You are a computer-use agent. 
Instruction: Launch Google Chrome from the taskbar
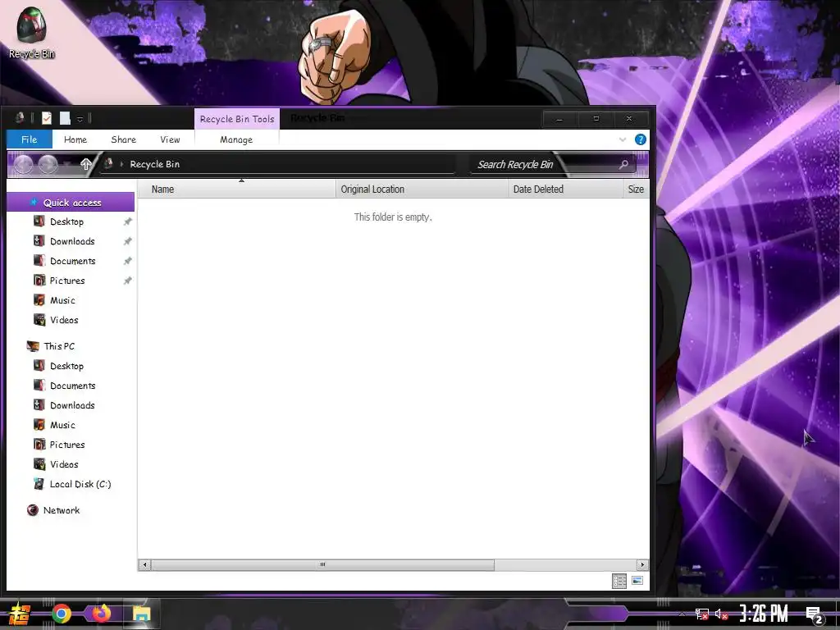coord(62,614)
